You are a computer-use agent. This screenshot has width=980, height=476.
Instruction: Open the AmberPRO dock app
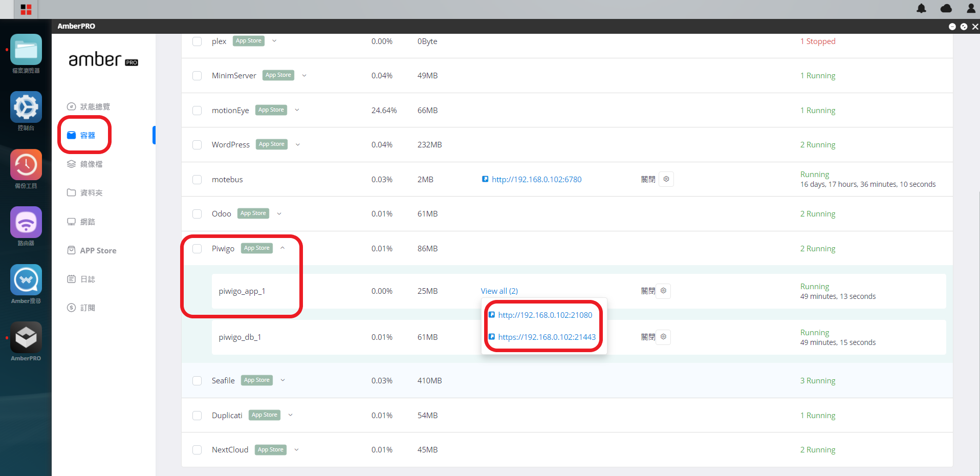(26, 337)
